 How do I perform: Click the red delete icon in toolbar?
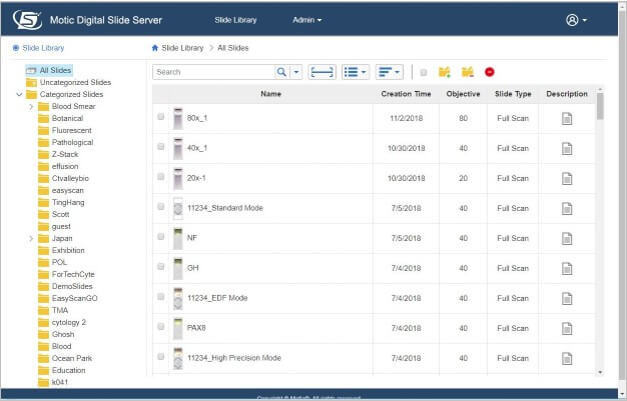pyautogui.click(x=489, y=72)
